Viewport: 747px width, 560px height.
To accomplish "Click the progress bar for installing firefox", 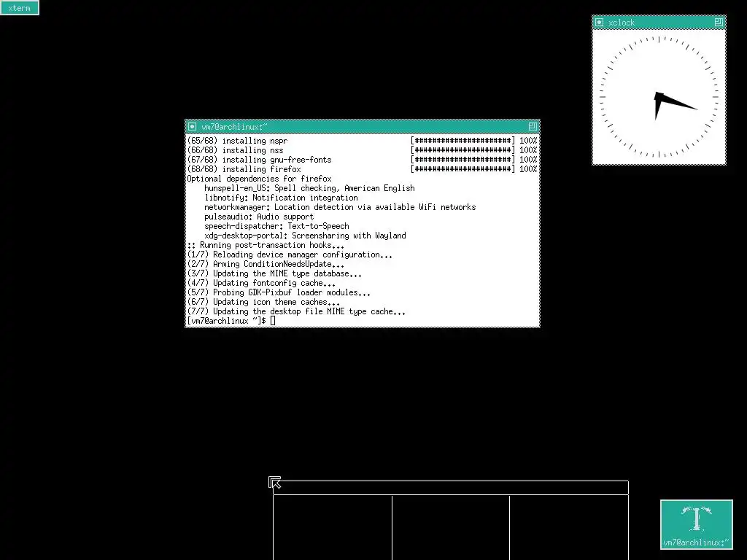I will tap(462, 169).
